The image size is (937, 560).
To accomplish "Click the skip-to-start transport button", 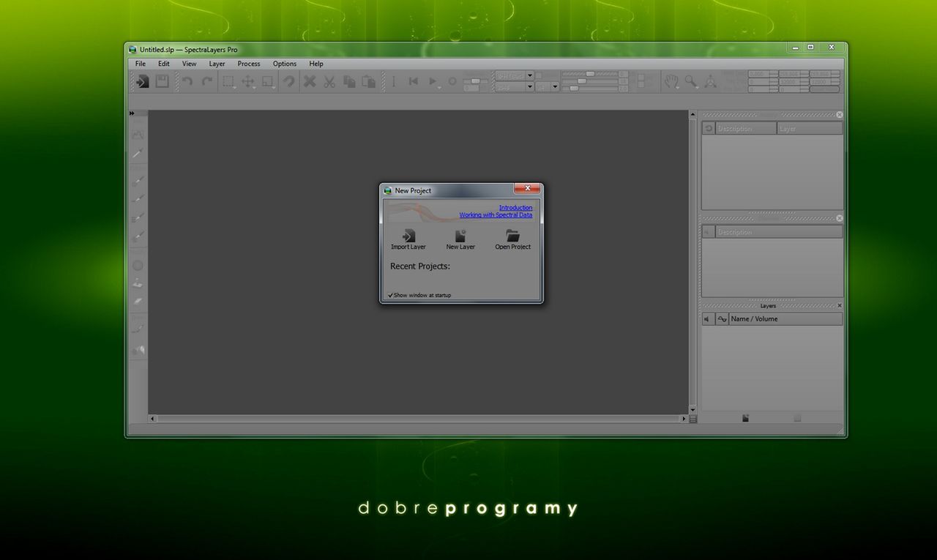I will pos(413,81).
